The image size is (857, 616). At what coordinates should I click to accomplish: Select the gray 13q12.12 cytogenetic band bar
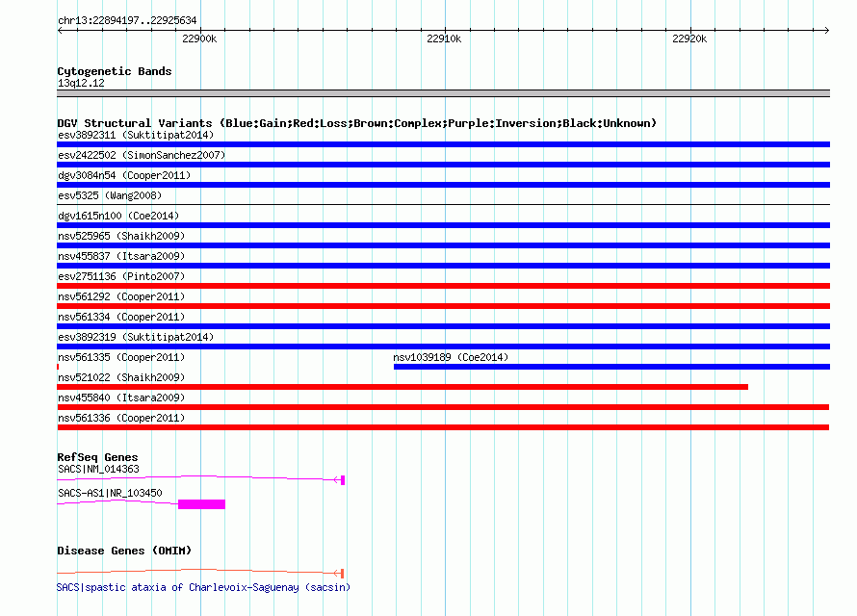(x=443, y=93)
